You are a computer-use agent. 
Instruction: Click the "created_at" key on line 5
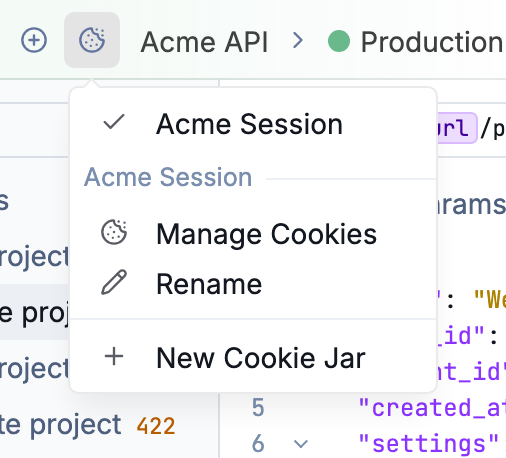point(432,407)
